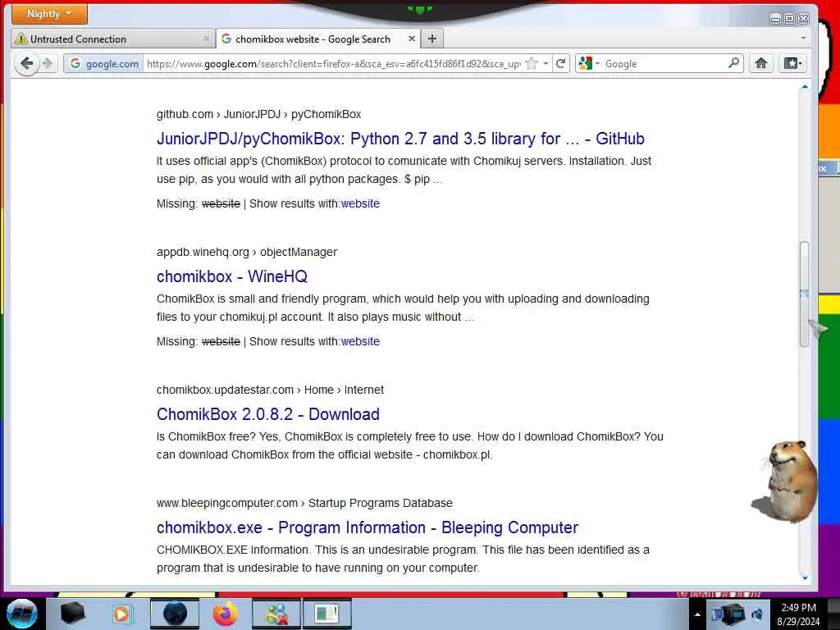Click the page scrollbar up arrow
The image size is (840, 630).
(x=804, y=87)
